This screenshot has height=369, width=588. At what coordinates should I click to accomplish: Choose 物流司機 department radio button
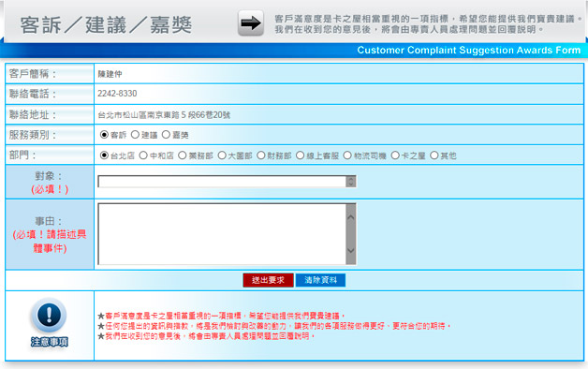pyautogui.click(x=347, y=155)
